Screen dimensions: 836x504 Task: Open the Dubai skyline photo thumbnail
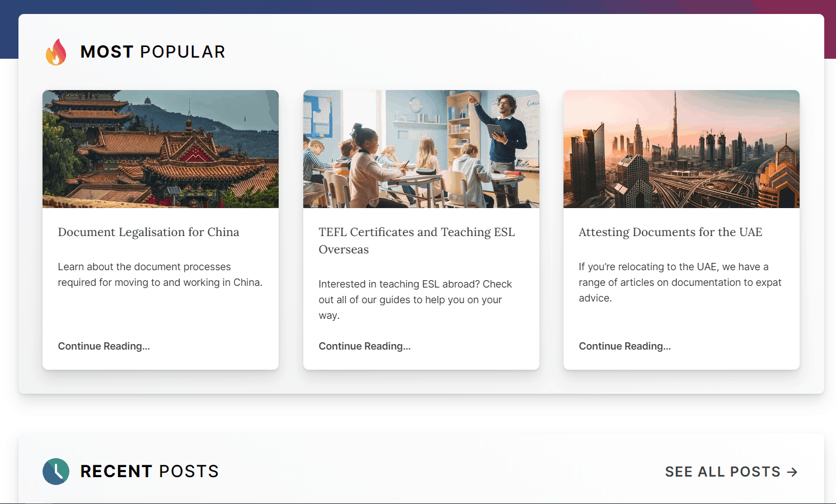682,149
